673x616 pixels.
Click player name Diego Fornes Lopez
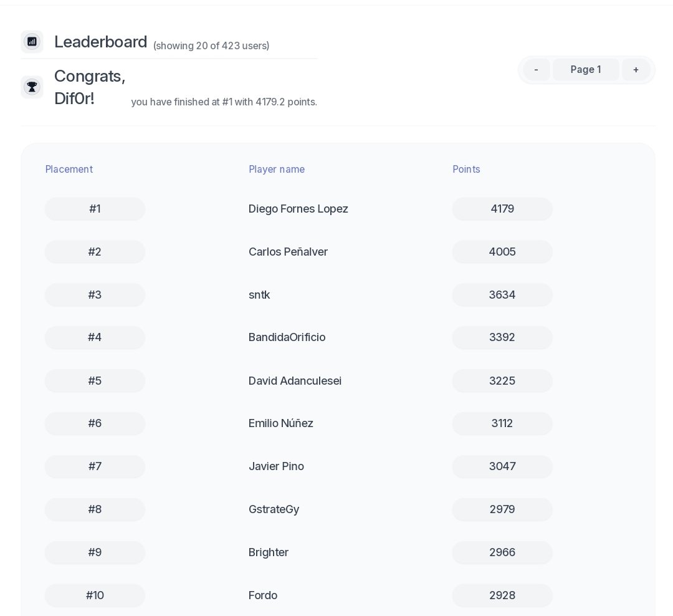point(298,209)
